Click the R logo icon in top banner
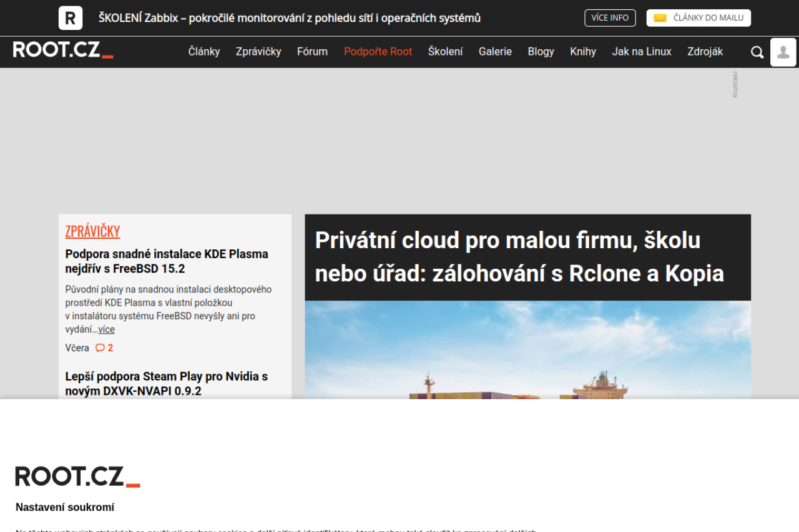This screenshot has width=799, height=532. pos(71,18)
